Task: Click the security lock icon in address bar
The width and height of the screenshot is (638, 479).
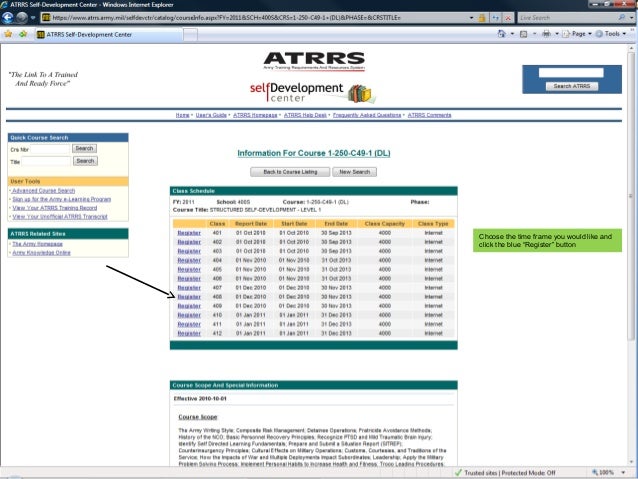Action: click(482, 17)
